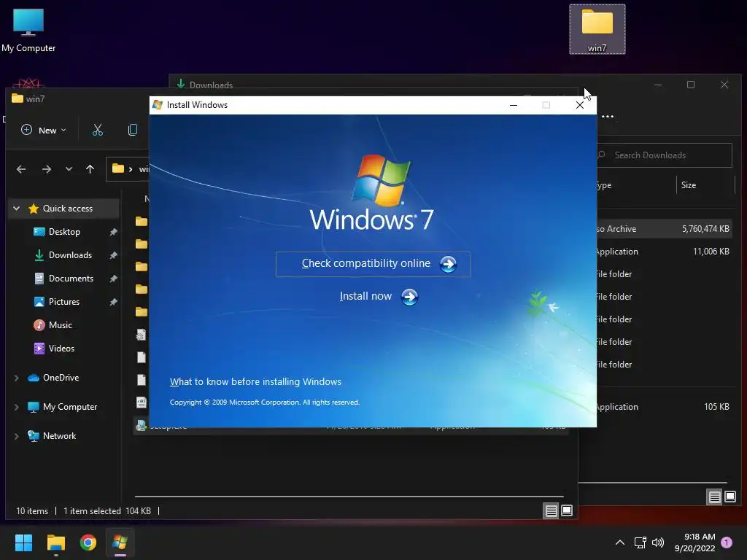Open the three-dots See more menu in Downloads
Screen dimensions: 747x560
tap(608, 117)
